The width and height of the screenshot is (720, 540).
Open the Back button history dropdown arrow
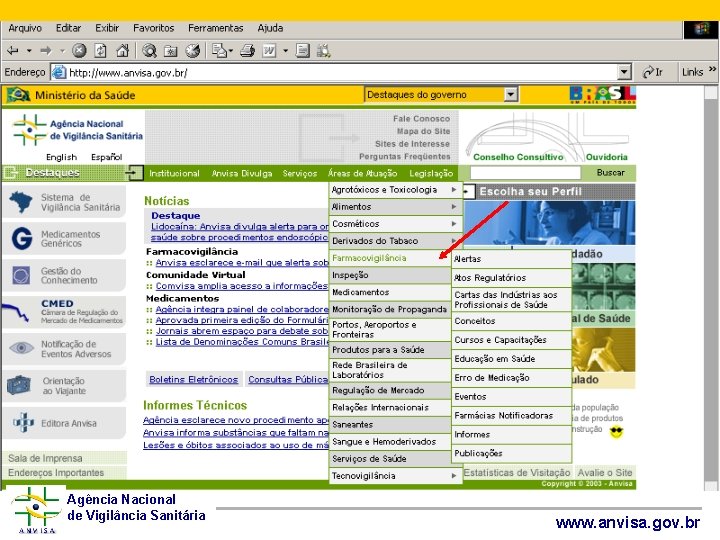click(29, 51)
